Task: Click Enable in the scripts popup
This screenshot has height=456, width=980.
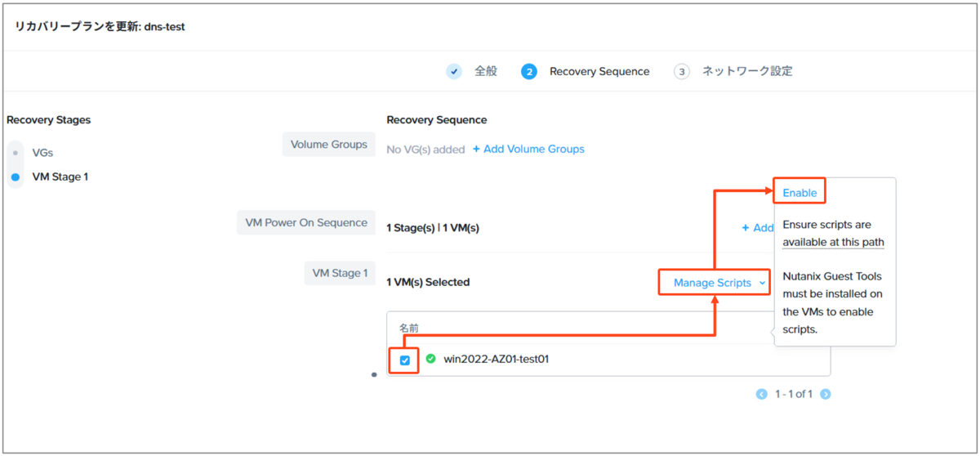Action: click(800, 193)
